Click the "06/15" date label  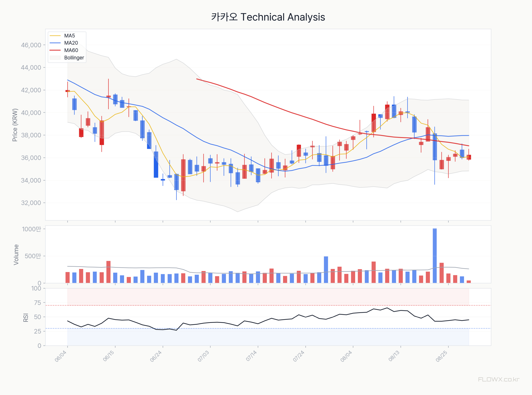[108, 356]
